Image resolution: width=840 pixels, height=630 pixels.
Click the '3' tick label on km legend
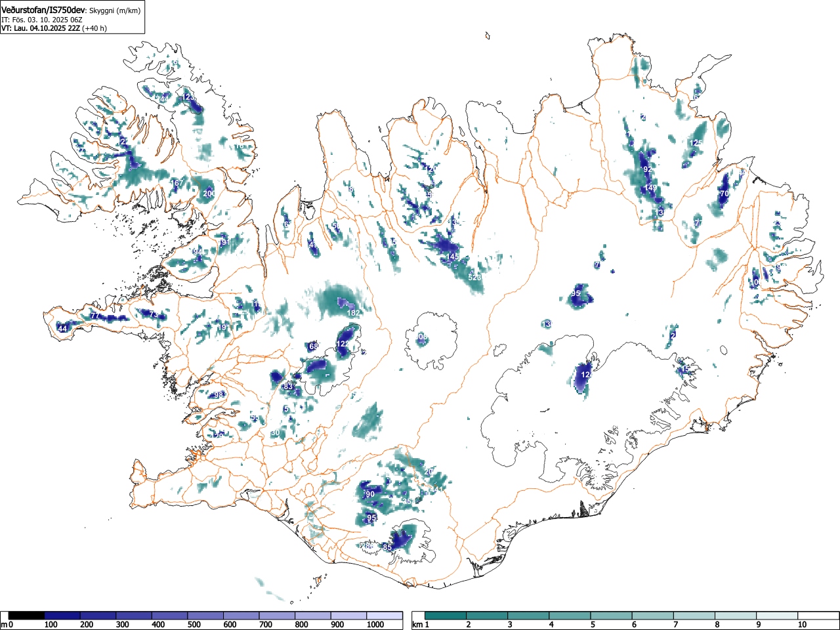pos(510,625)
